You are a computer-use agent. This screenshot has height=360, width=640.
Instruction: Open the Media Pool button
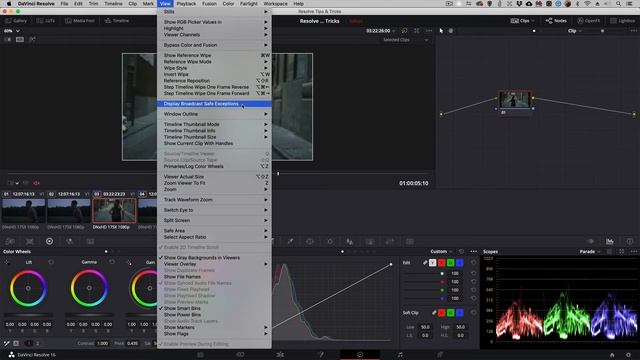tap(80, 21)
